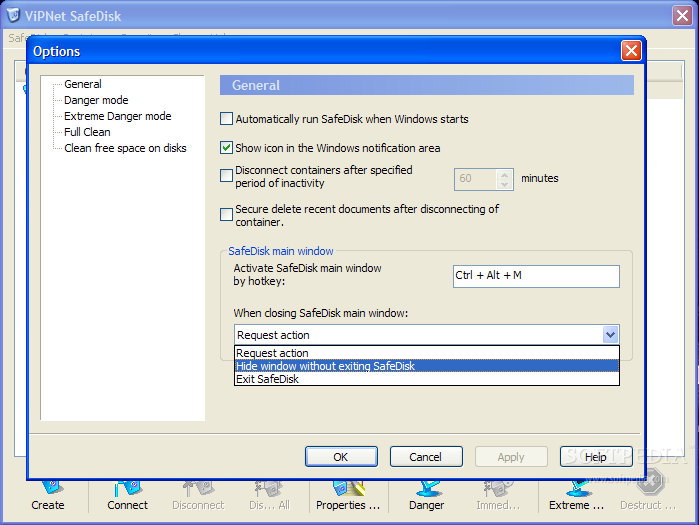This screenshot has height=525, width=699.
Task: Pick Exit SafeDisk in the dropdown list
Action: pyautogui.click(x=427, y=379)
